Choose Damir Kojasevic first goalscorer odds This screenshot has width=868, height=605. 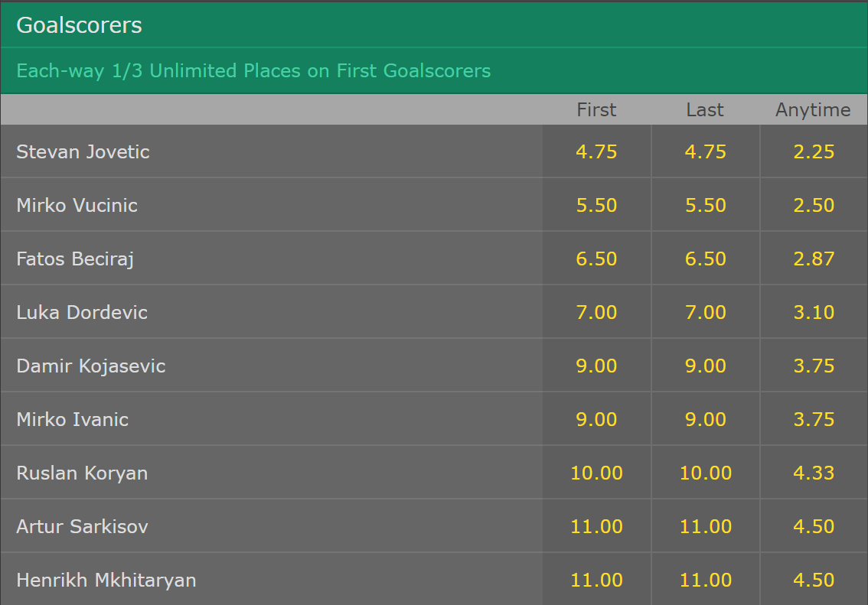596,366
